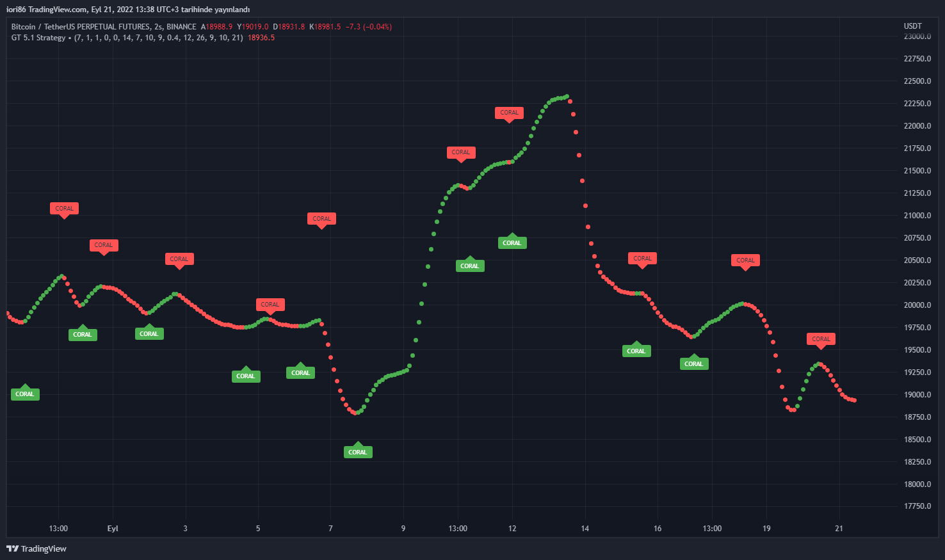The width and height of the screenshot is (945, 560).
Task: Click the day 12 time axis label
Action: (512, 529)
